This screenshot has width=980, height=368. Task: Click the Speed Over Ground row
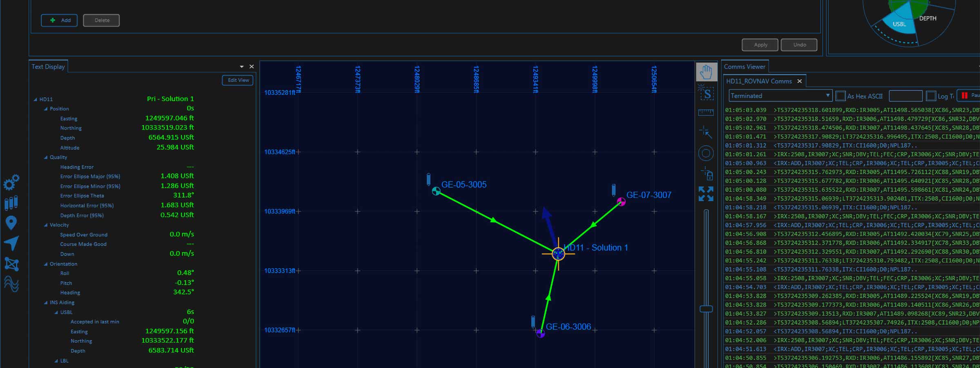tap(127, 235)
